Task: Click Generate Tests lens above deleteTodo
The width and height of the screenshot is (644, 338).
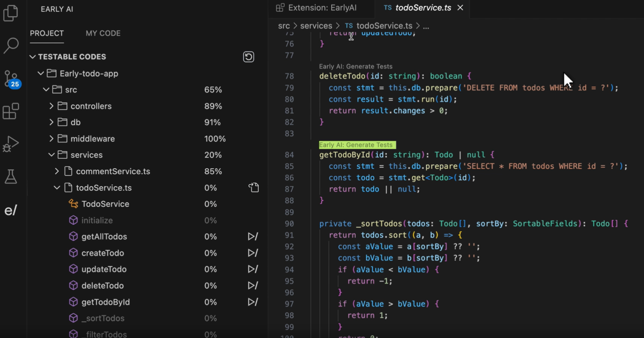Action: [355, 67]
